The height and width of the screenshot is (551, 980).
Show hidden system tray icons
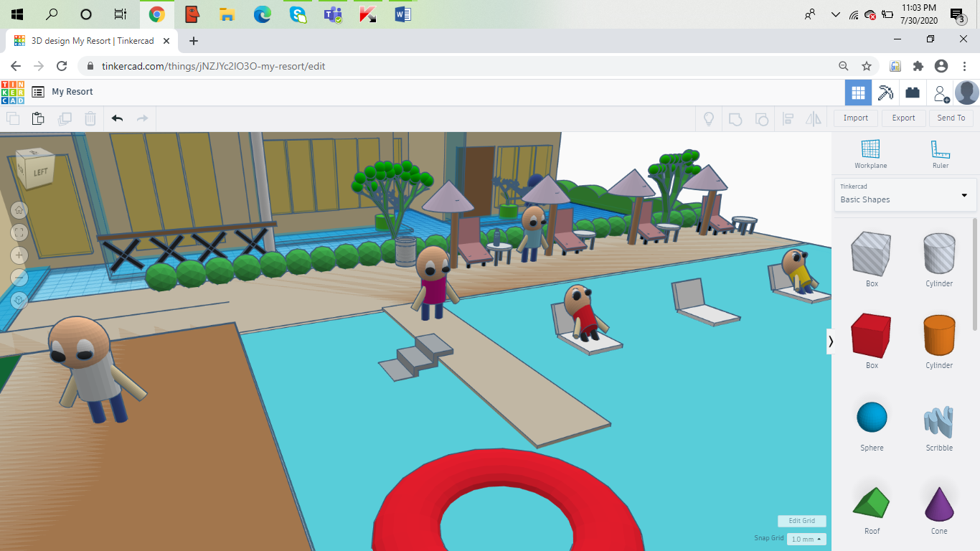coord(835,14)
